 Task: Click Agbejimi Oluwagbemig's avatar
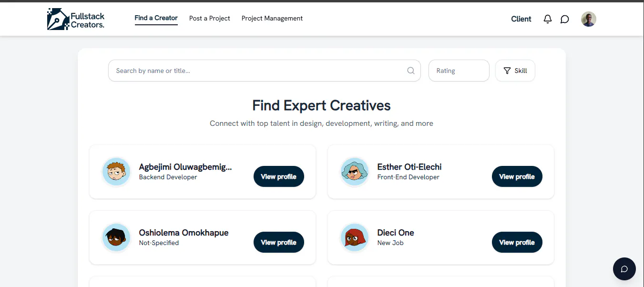pyautogui.click(x=116, y=172)
